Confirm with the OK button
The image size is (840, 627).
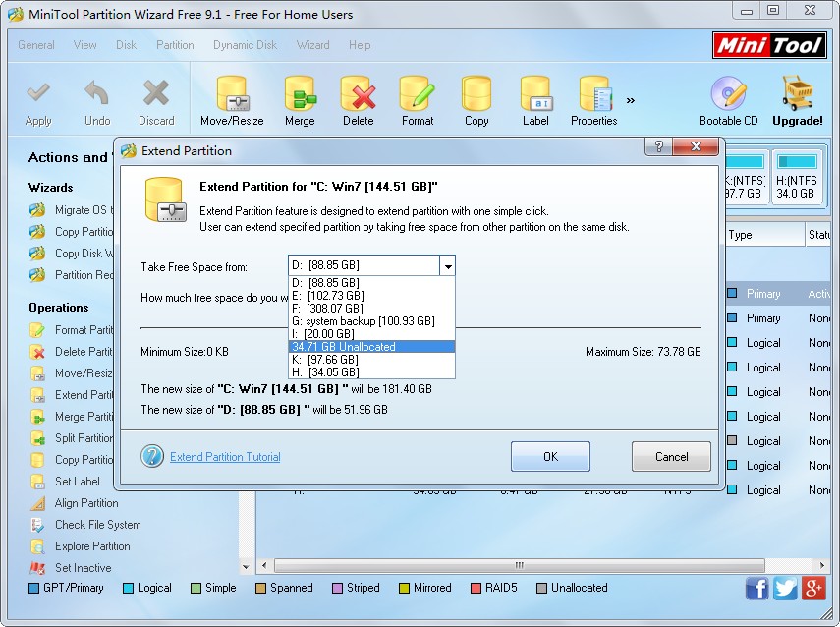(550, 456)
